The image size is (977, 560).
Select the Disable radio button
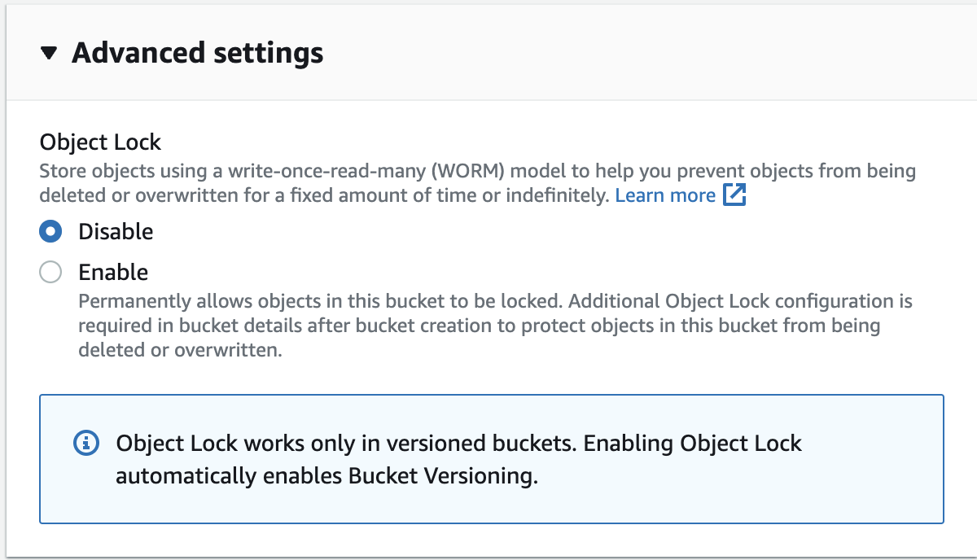(50, 232)
